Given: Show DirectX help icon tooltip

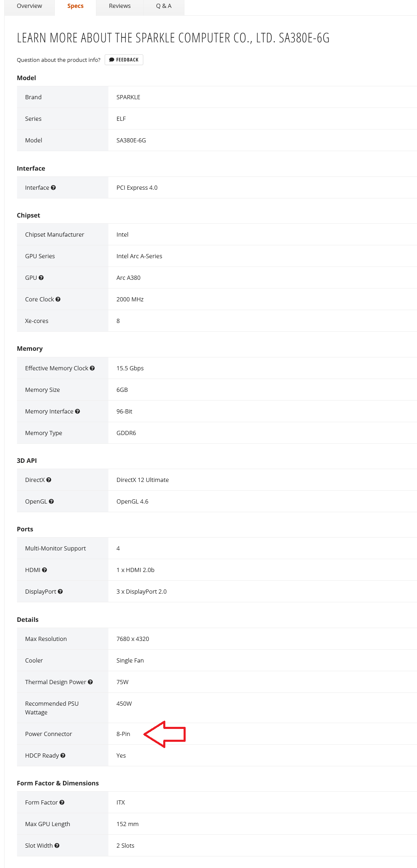Looking at the screenshot, I should pyautogui.click(x=49, y=480).
